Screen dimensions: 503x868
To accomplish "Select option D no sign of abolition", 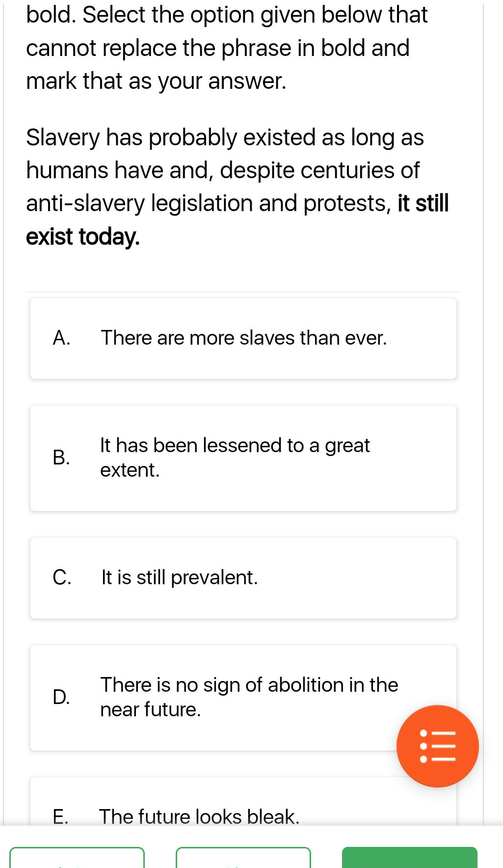I will point(243,697).
